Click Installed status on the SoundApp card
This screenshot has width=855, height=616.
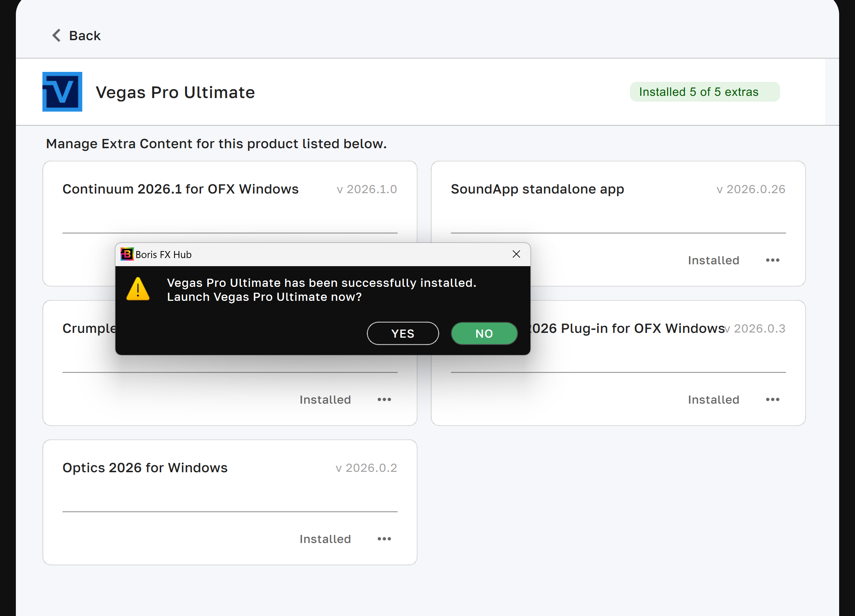713,260
